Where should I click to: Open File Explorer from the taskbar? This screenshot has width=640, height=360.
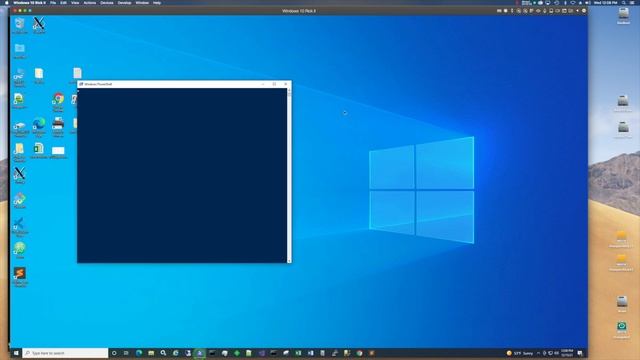[x=151, y=353]
